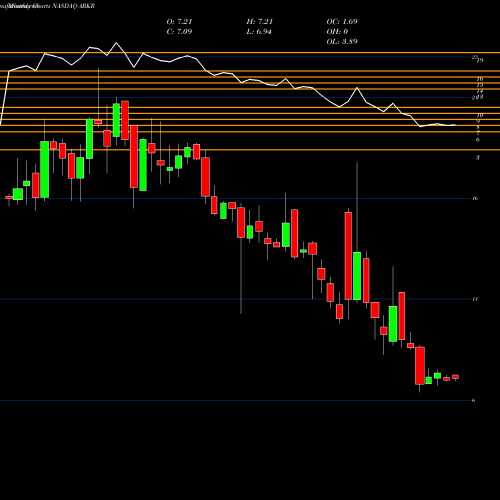Screen dimensions: 500x500
Task: Click the open price value O: 7.21
Action: point(179,22)
